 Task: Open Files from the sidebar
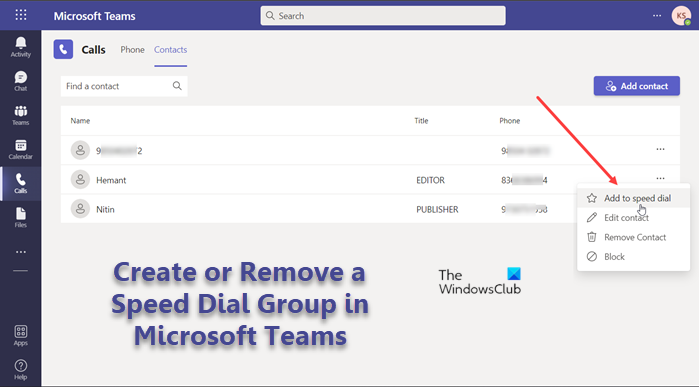[x=21, y=218]
